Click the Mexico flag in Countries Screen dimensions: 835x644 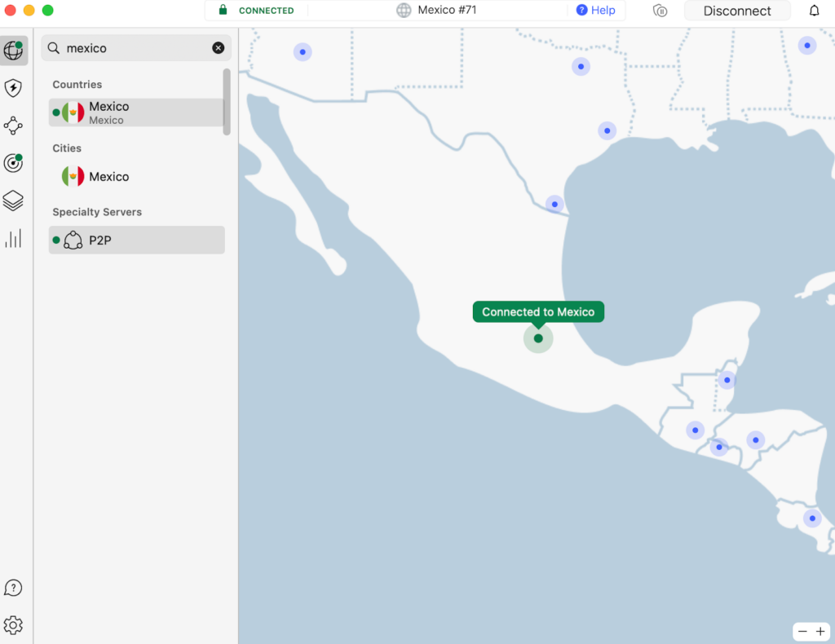(x=73, y=112)
